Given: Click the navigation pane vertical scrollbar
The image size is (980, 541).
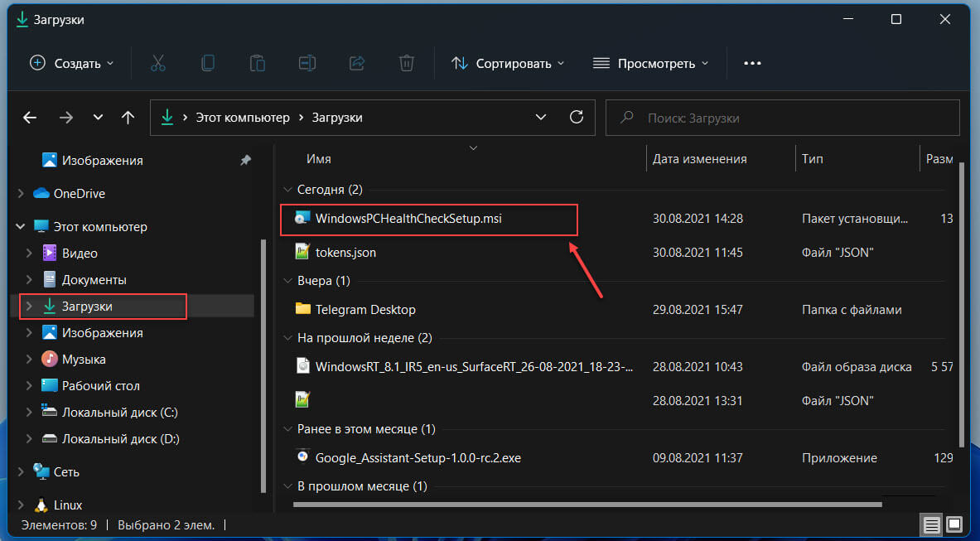Looking at the screenshot, I should (x=263, y=365).
